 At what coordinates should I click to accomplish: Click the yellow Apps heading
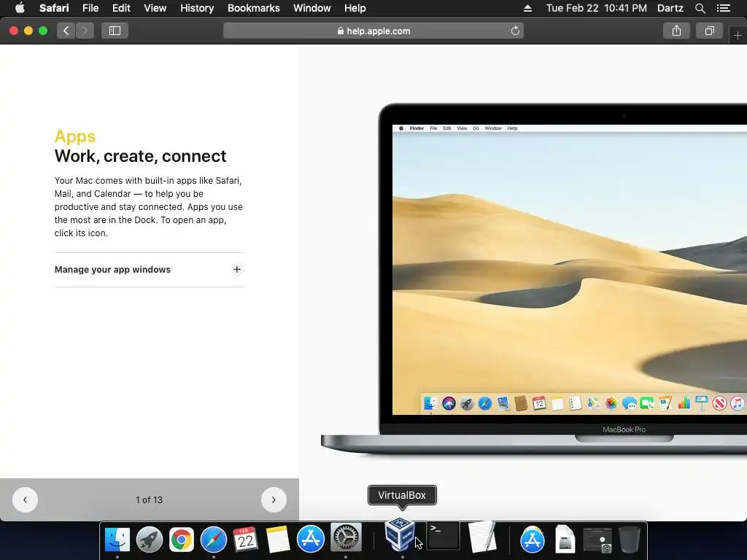(75, 136)
